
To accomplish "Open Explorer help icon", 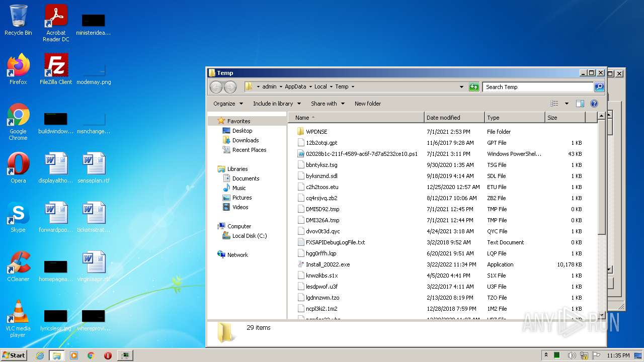I will pos(594,104).
